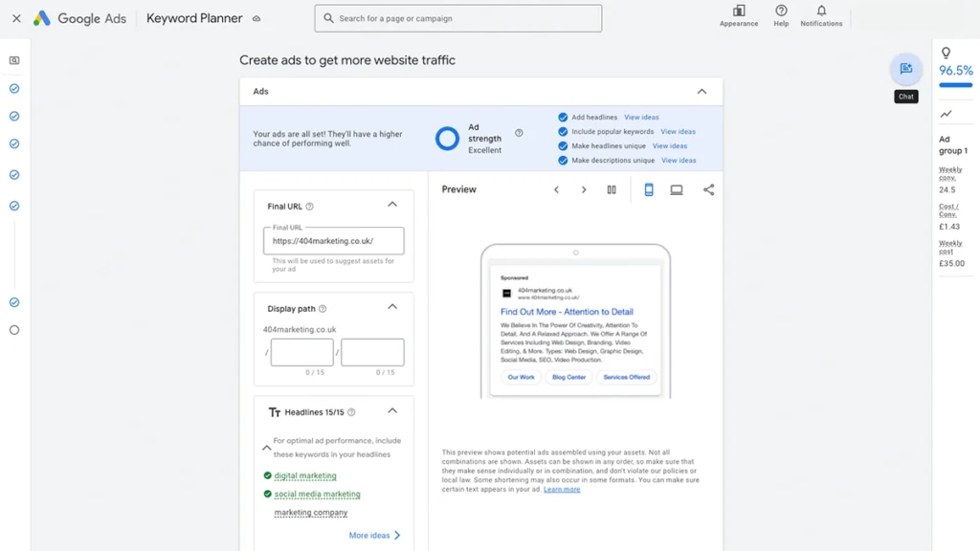Click the 404marketing favicon in the ad preview
Screen dimensions: 980x551
(507, 294)
